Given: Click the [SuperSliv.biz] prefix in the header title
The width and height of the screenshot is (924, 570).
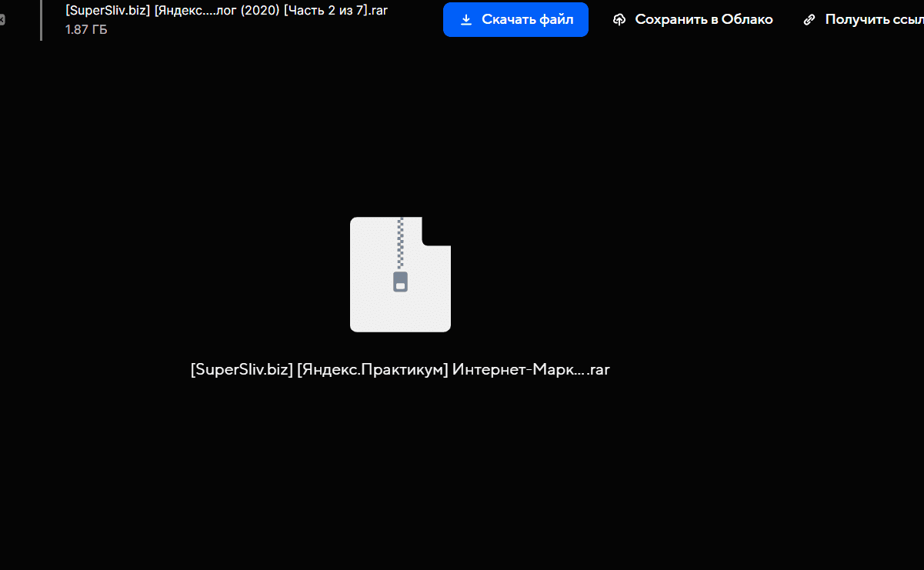Looking at the screenshot, I should coord(108,10).
